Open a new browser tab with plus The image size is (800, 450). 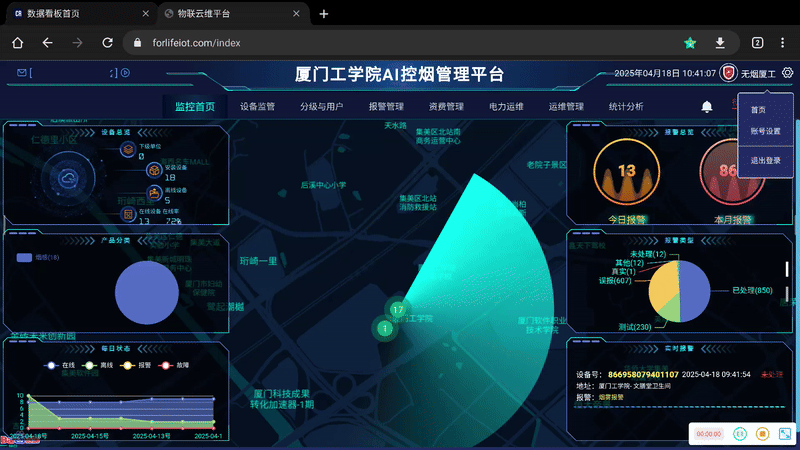pyautogui.click(x=323, y=14)
